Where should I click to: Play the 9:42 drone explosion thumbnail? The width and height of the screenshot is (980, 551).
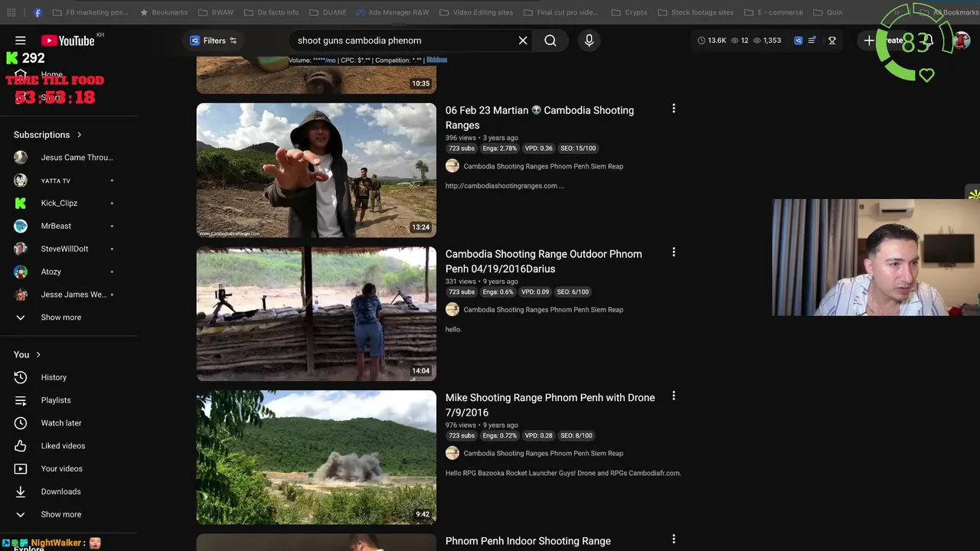tap(316, 457)
